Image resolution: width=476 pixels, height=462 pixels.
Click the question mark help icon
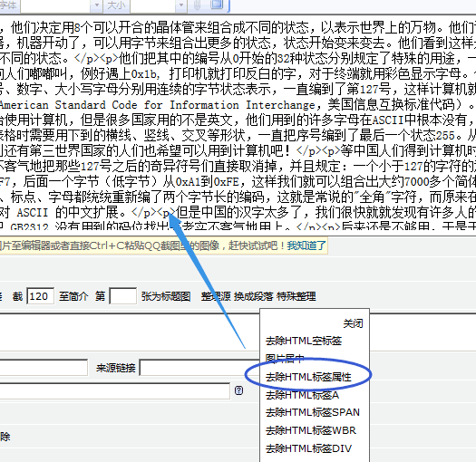pos(239,390)
